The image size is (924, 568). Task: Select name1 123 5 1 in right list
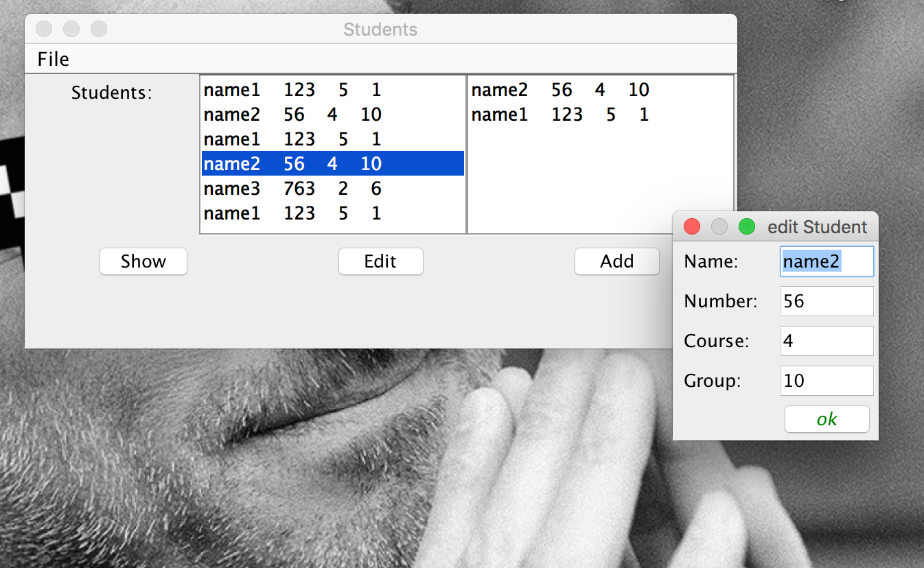(x=601, y=115)
